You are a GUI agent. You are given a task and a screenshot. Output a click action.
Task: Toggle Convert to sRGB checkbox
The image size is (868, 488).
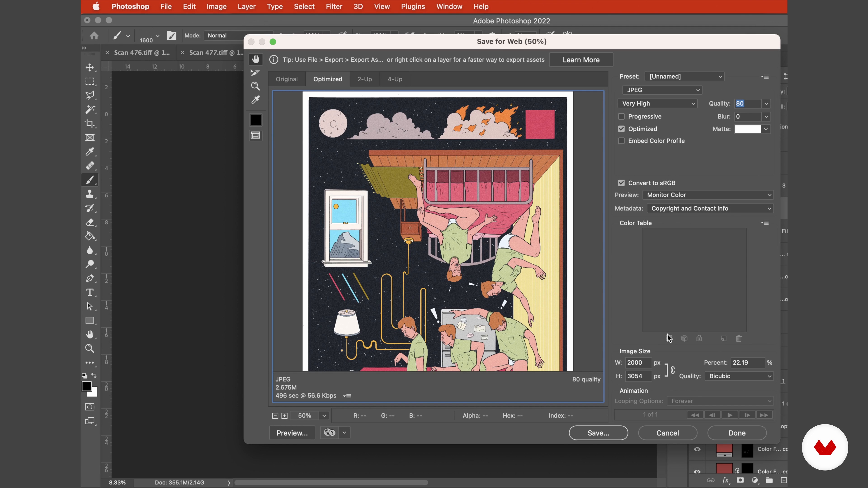click(621, 183)
